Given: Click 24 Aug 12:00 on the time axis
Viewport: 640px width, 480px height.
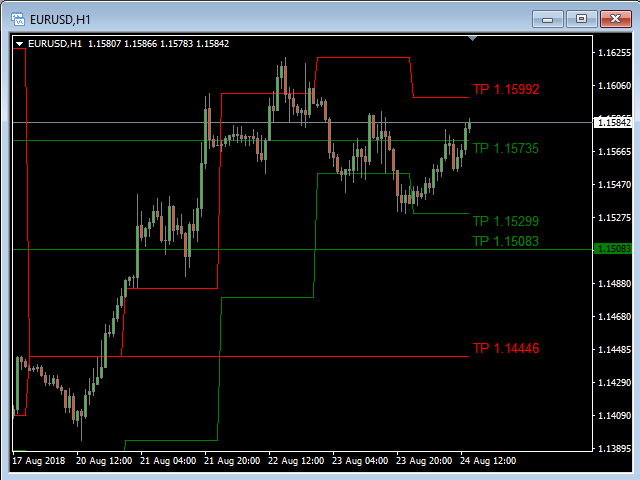Looking at the screenshot, I should tap(488, 462).
